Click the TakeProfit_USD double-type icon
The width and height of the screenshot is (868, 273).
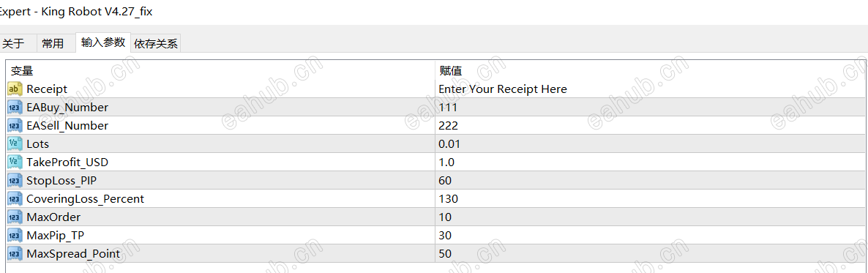click(15, 162)
